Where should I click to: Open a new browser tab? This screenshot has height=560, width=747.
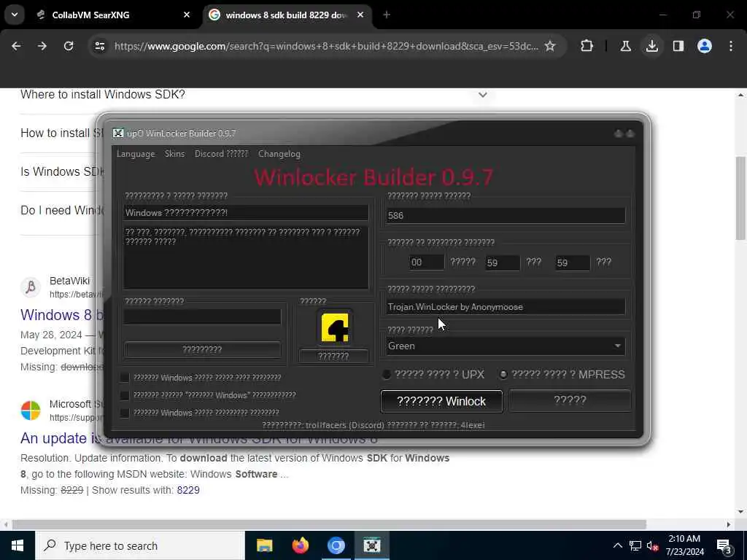[387, 15]
